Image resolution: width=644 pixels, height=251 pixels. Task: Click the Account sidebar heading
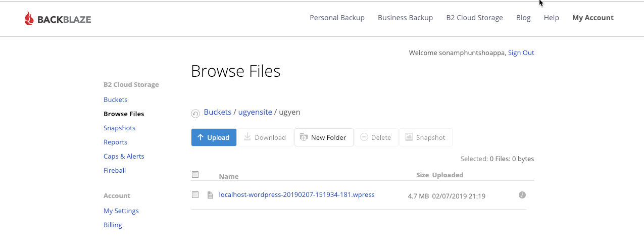117,195
